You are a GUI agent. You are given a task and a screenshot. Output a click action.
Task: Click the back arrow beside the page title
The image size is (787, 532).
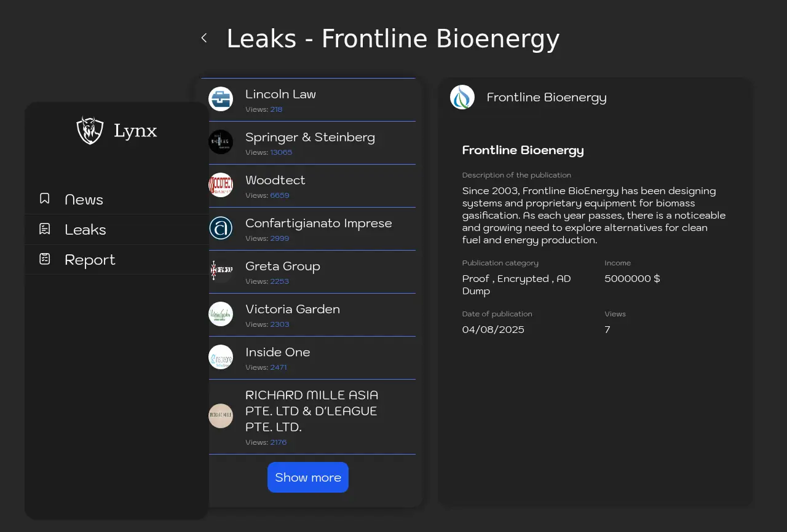[x=204, y=38]
